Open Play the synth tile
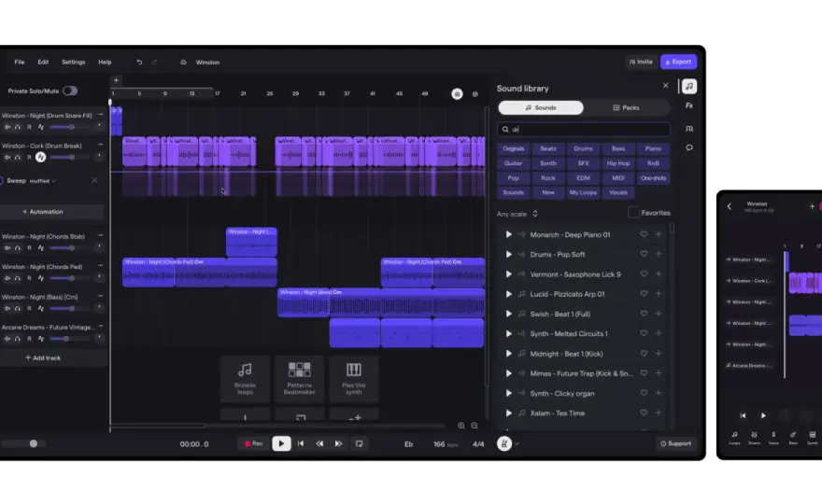Screen dimensions: 822x504 pos(354,379)
